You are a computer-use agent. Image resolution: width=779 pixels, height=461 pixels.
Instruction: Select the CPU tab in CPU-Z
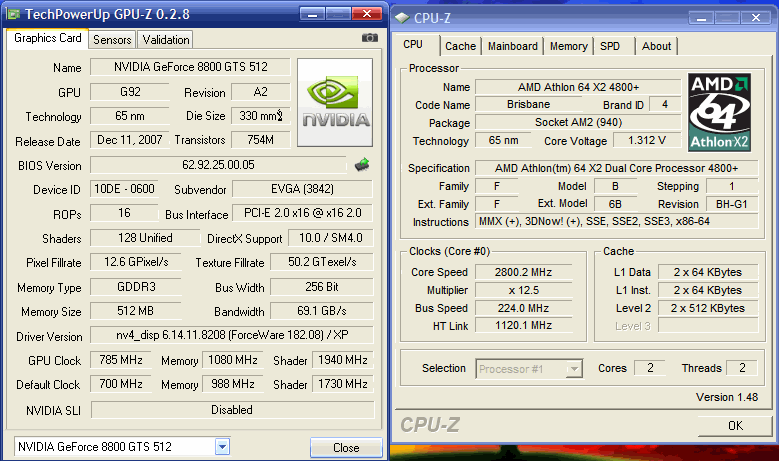[413, 45]
